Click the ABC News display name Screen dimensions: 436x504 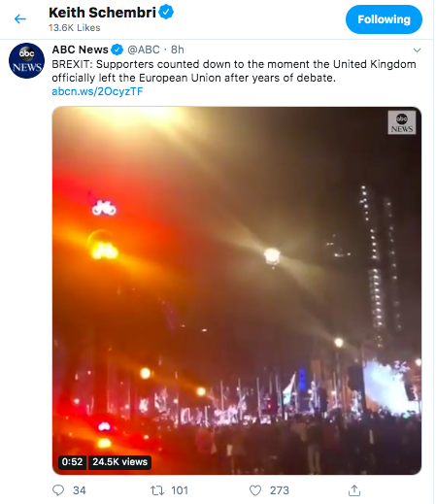coord(80,50)
